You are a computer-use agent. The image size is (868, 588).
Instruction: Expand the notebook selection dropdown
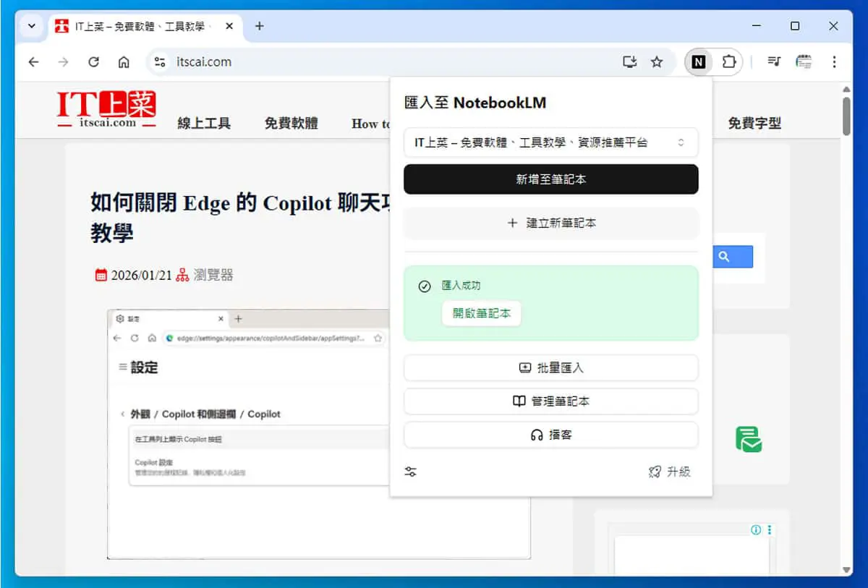[x=551, y=142]
